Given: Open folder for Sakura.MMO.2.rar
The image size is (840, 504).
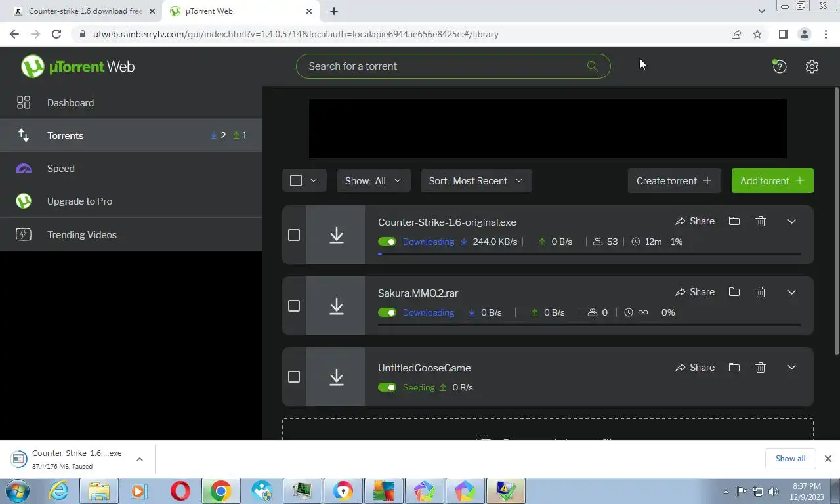Looking at the screenshot, I should point(734,292).
